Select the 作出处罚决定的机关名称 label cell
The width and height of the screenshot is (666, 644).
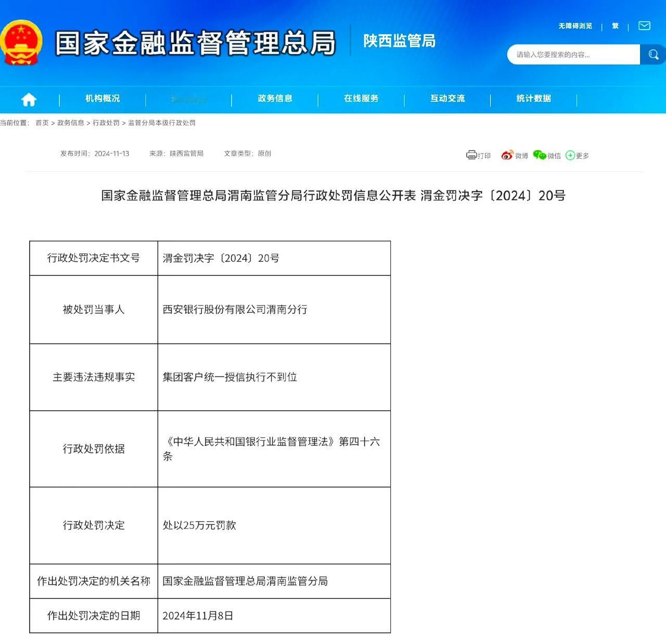(x=94, y=581)
